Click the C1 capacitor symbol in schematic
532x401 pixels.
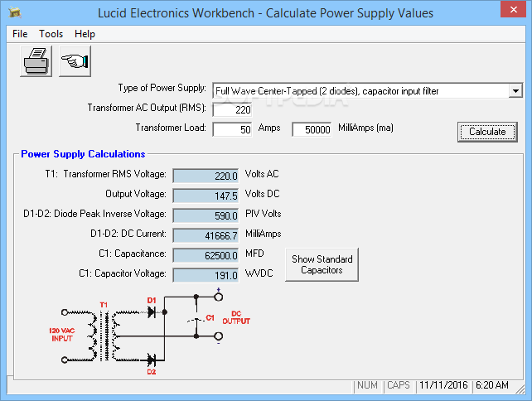(x=196, y=321)
